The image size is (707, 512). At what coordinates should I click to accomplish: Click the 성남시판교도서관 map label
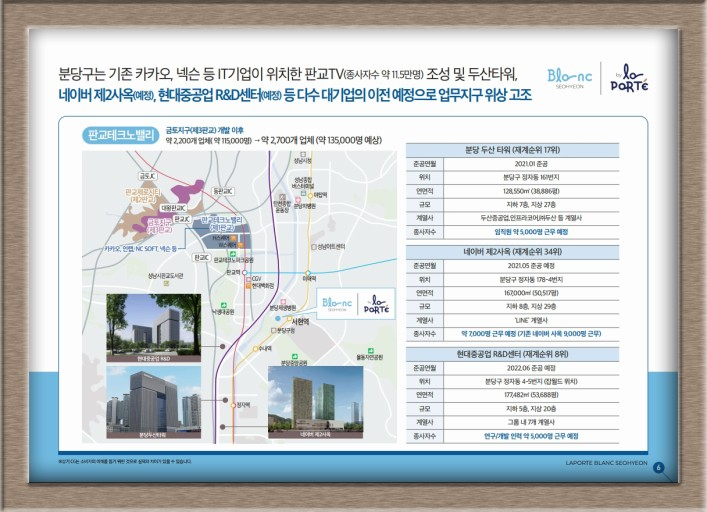point(165,275)
